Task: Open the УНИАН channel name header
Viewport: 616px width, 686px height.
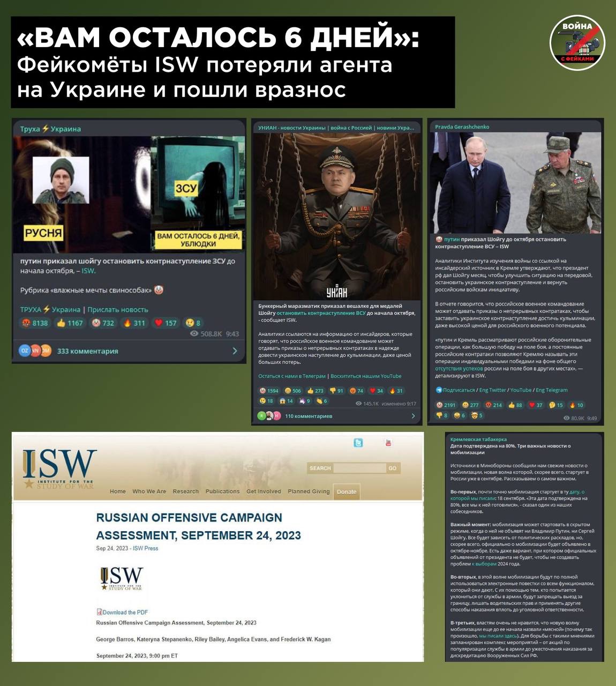Action: [336, 128]
